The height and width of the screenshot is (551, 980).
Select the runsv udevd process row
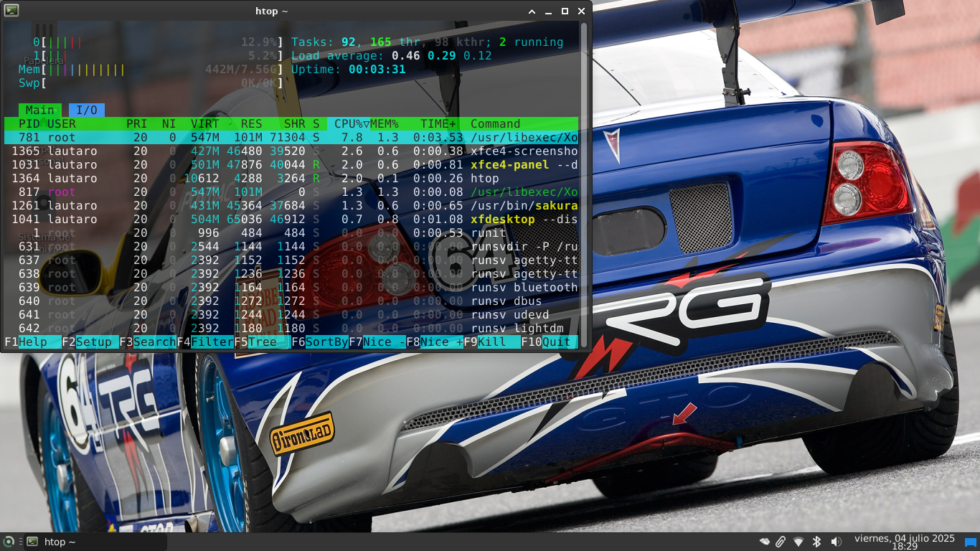(291, 315)
